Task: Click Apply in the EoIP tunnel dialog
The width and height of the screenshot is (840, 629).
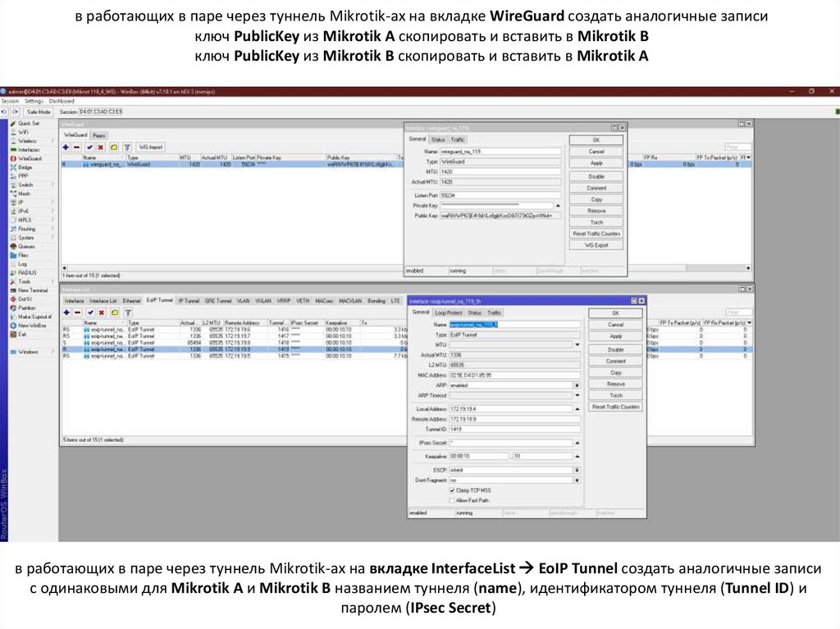Action: coord(615,336)
